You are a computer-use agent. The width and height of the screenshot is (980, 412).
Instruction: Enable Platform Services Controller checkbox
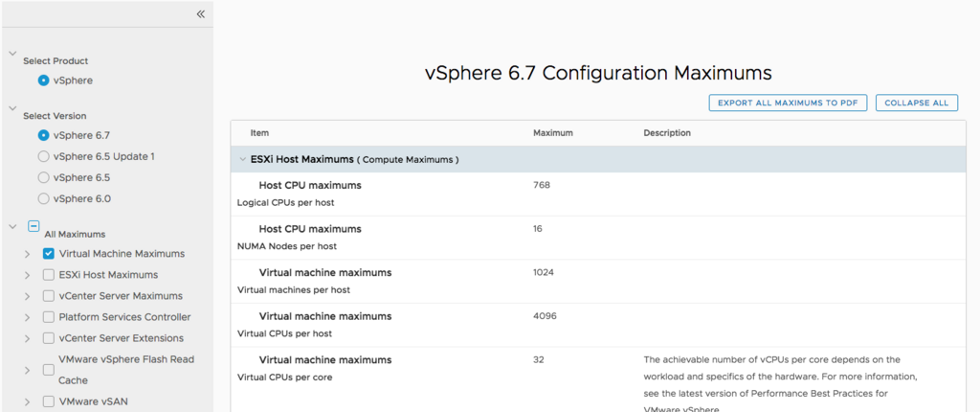48,317
